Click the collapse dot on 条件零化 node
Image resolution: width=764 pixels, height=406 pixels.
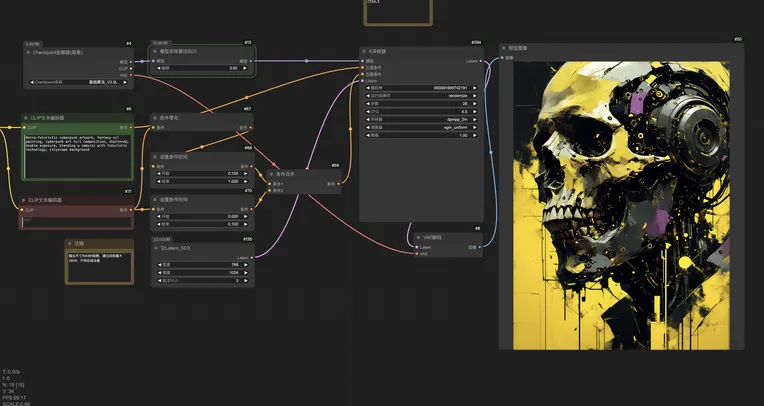156,117
